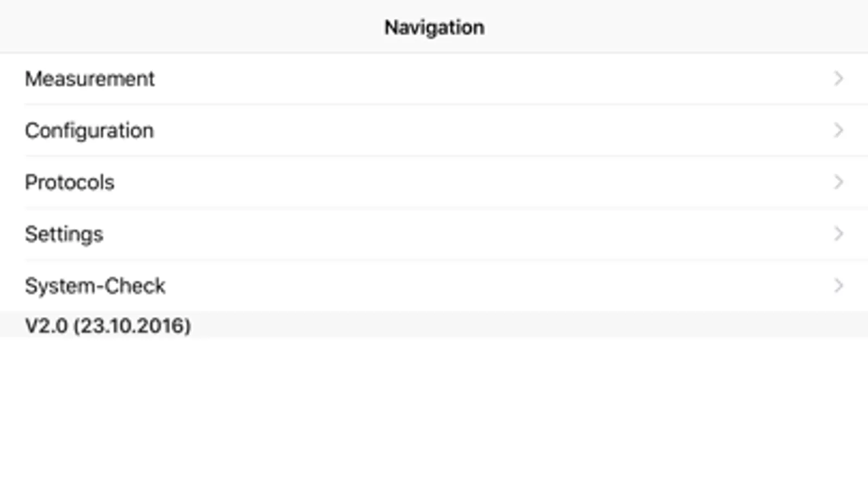
Task: Open the Measurement menu item
Action: [x=90, y=79]
